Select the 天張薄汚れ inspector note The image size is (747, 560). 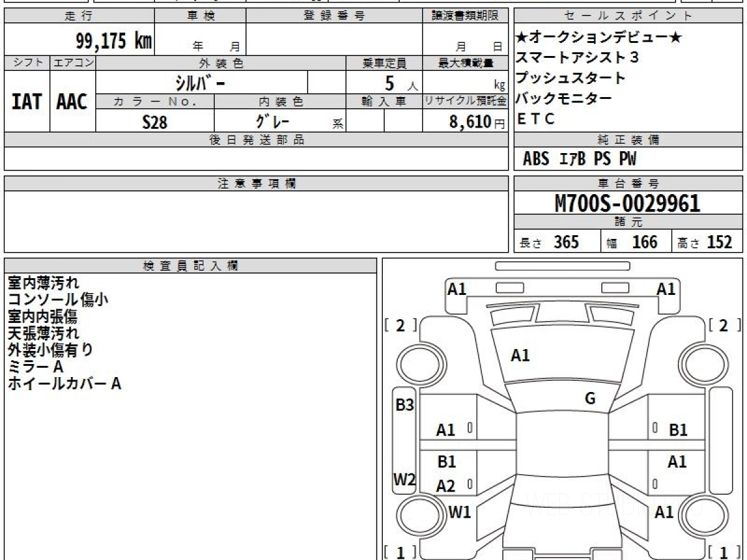point(44,334)
